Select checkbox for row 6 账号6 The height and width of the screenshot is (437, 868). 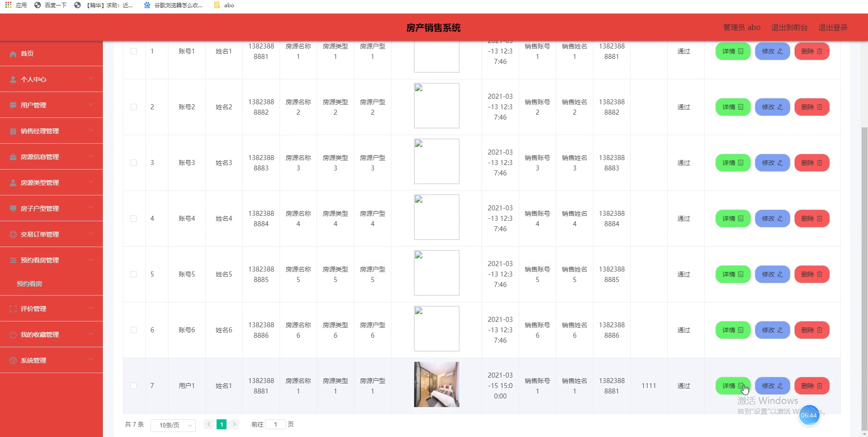[x=134, y=330]
